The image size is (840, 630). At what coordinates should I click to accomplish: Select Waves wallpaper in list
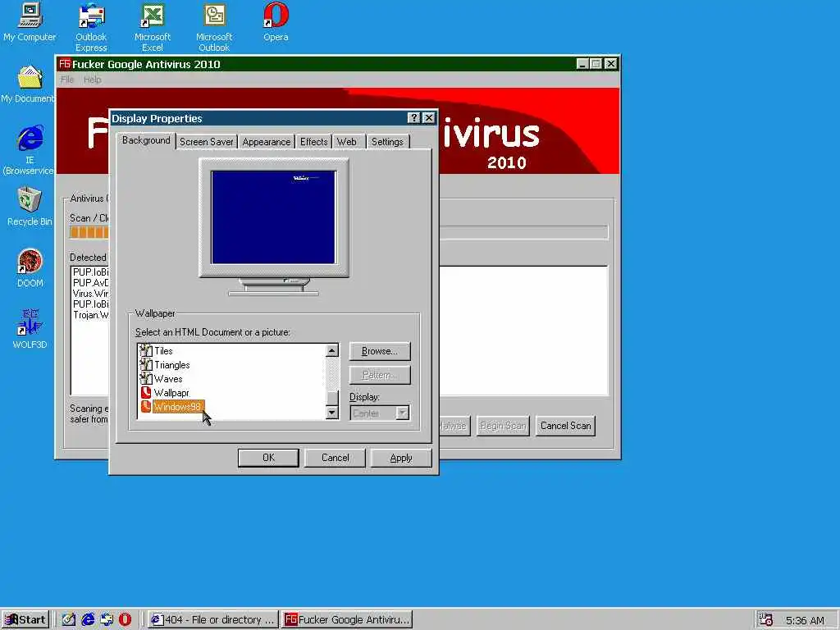[x=168, y=379]
